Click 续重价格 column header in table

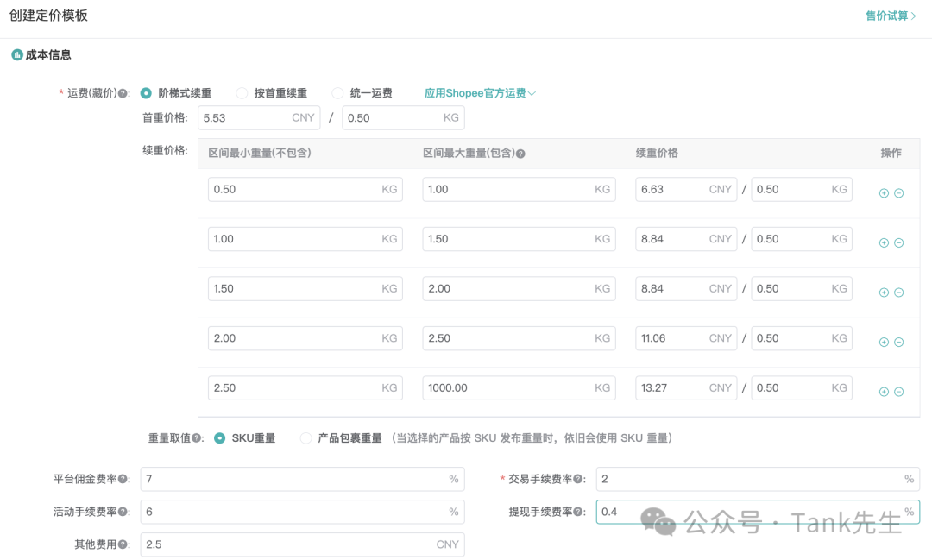click(657, 153)
